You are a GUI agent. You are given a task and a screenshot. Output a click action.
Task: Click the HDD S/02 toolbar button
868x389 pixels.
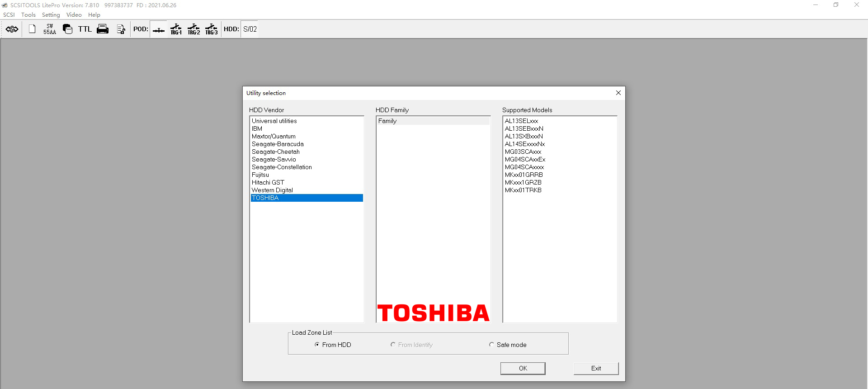pyautogui.click(x=250, y=29)
